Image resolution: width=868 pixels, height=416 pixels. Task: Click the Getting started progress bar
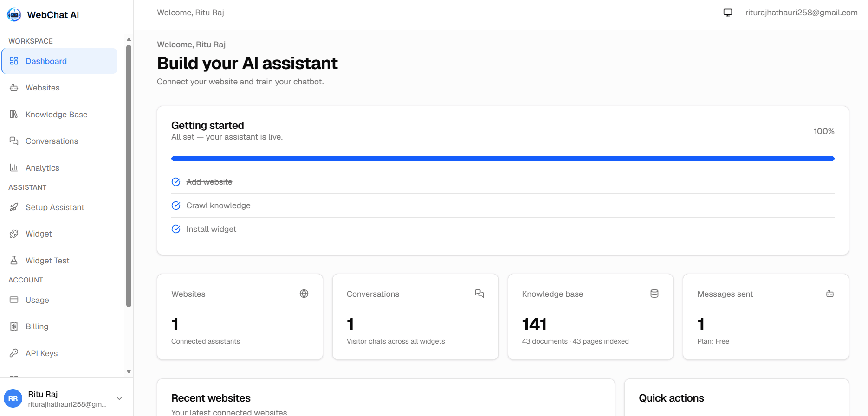(x=503, y=159)
